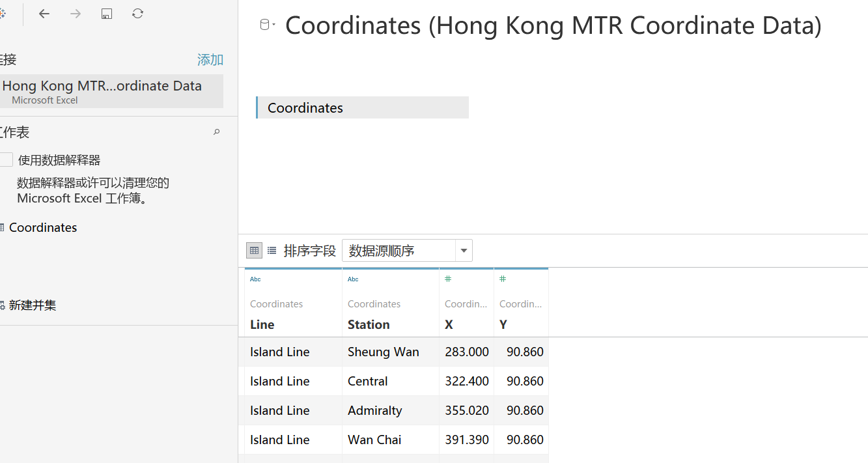Click the Island Line cell in the Wan Chai row
Screen dimensions: 868x463
(x=294, y=440)
